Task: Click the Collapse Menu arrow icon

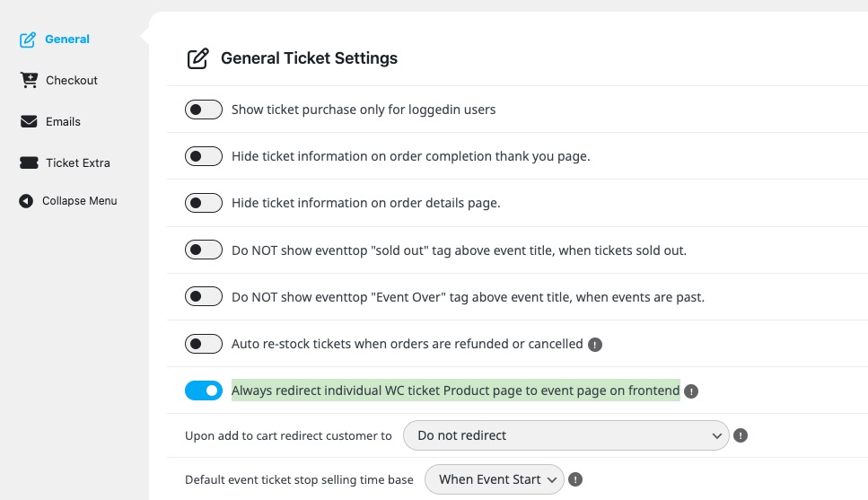Action: (26, 201)
